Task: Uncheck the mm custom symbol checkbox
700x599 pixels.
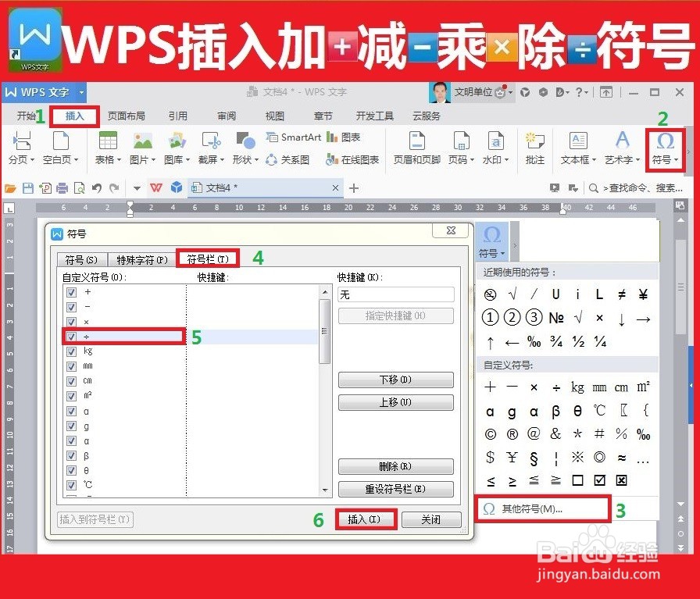Action: point(71,366)
